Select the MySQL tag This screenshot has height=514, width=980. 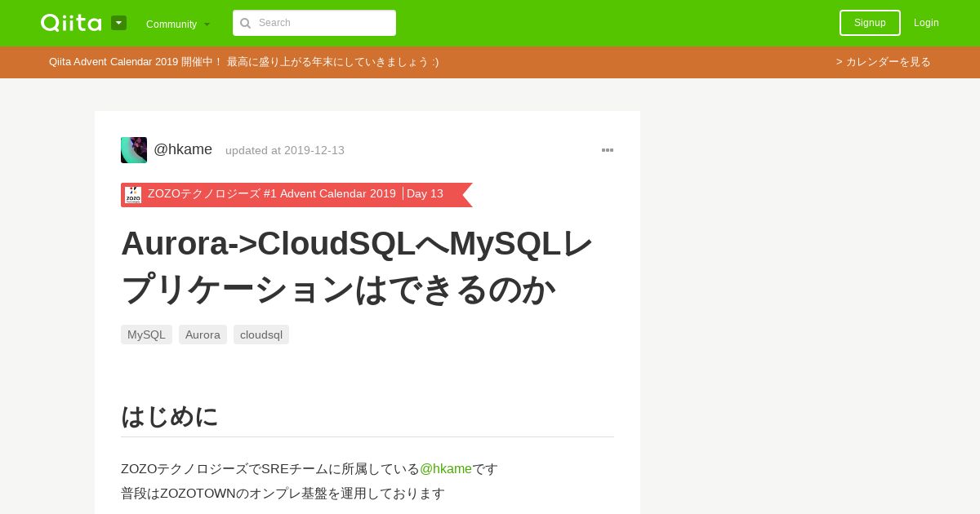pos(146,335)
